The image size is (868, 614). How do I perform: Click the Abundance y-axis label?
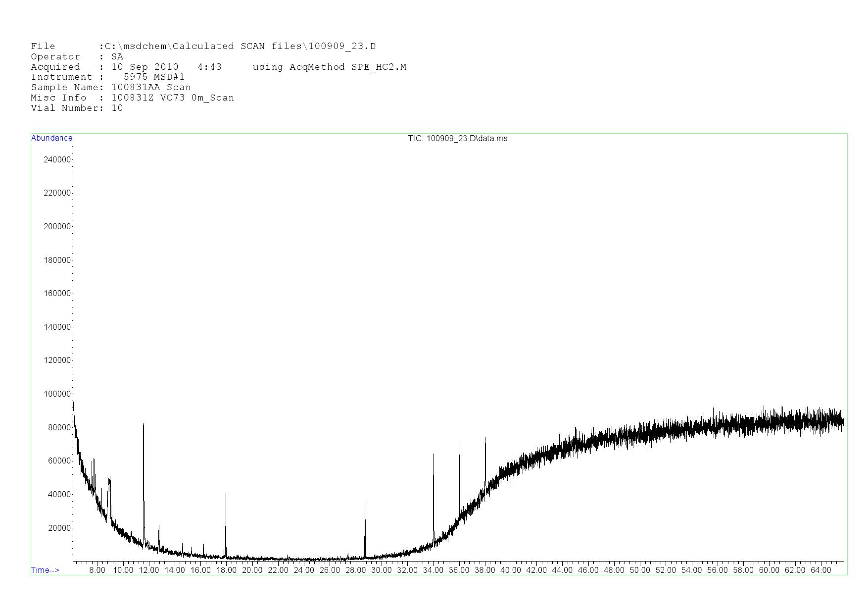(51, 138)
